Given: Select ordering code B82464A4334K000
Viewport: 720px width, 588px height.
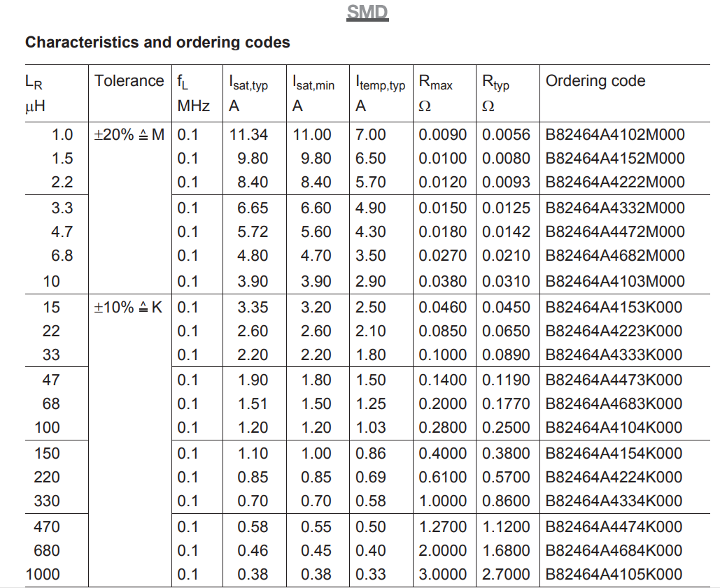Looking at the screenshot, I should click(614, 501).
